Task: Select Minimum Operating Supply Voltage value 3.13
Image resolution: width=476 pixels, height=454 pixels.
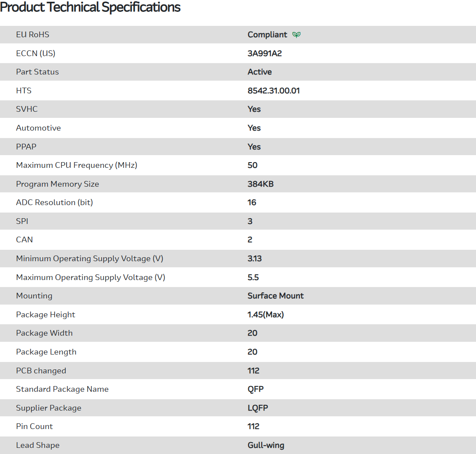Action: pyautogui.click(x=255, y=259)
